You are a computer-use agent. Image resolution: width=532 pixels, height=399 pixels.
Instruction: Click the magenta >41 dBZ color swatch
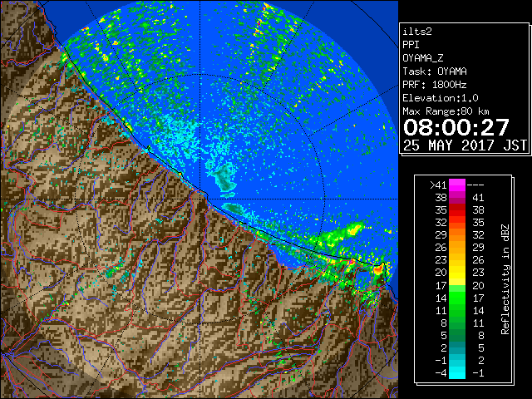pos(457,185)
